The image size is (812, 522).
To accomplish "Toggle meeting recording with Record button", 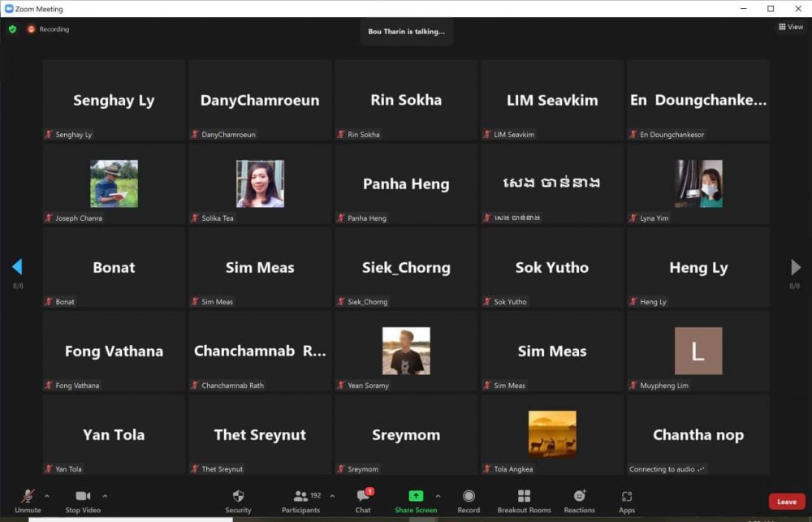I will 469,500.
